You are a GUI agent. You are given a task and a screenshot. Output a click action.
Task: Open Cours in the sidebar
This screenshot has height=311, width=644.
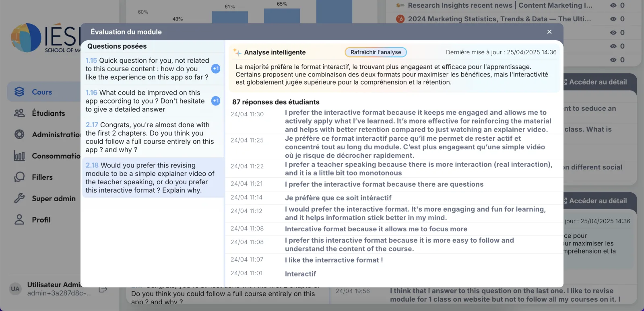pos(44,92)
